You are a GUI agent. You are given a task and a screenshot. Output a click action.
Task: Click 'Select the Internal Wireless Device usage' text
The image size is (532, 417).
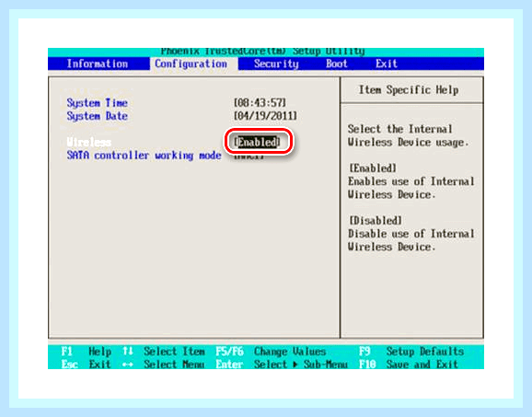coord(408,135)
